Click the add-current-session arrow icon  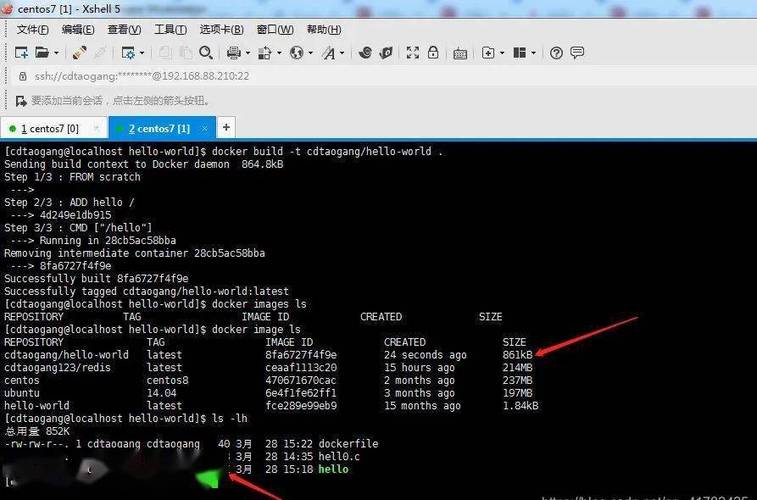tap(21, 101)
